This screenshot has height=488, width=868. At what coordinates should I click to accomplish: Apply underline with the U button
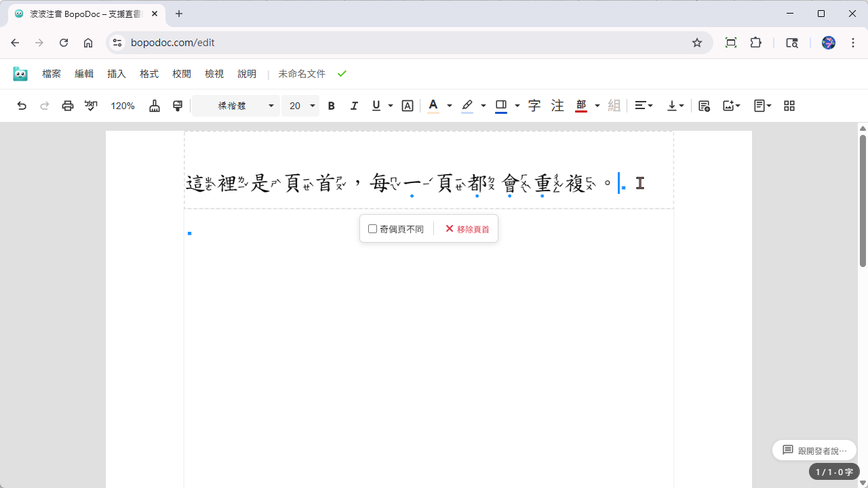376,106
